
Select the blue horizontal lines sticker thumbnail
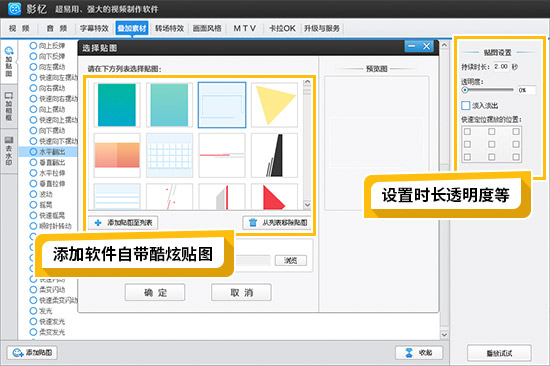[x=117, y=197]
